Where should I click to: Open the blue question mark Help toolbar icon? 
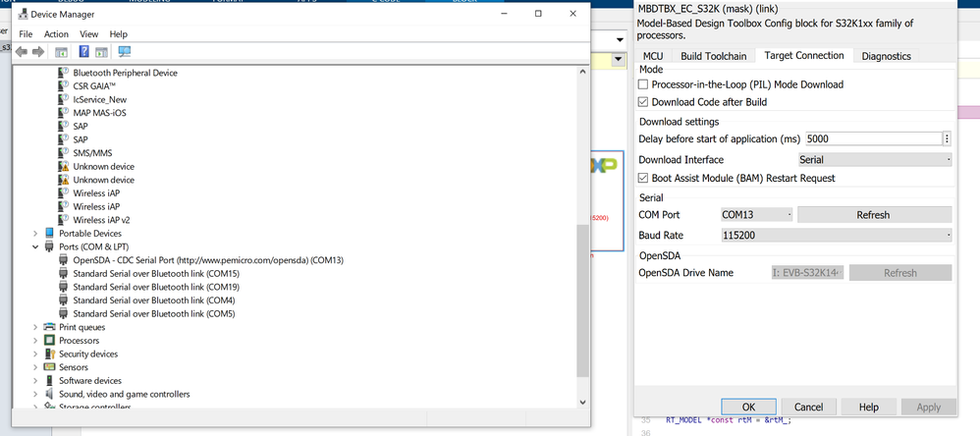(84, 51)
